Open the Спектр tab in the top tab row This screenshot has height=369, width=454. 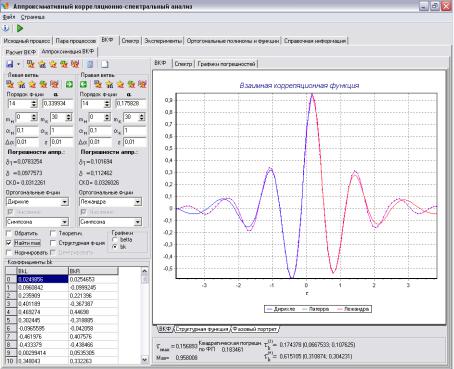point(130,41)
